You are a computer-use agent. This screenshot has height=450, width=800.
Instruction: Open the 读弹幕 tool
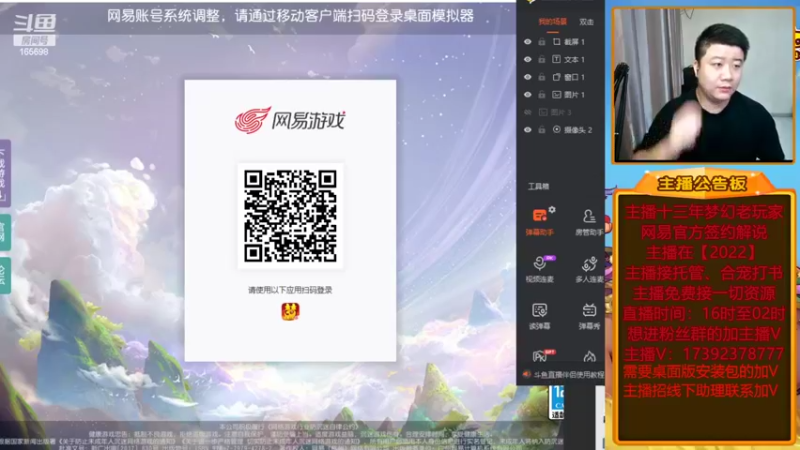point(539,316)
